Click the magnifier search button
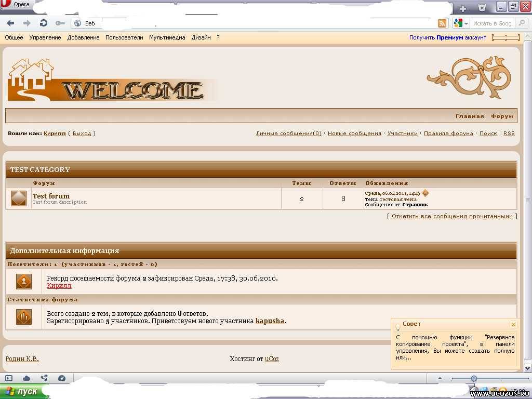This screenshot has width=532, height=399. (521, 23)
